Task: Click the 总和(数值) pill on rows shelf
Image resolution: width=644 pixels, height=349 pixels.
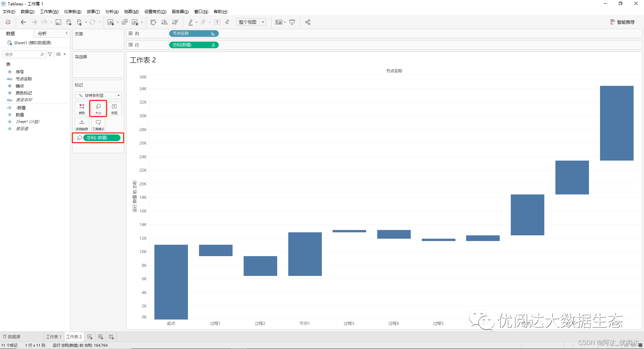Action: pos(194,45)
